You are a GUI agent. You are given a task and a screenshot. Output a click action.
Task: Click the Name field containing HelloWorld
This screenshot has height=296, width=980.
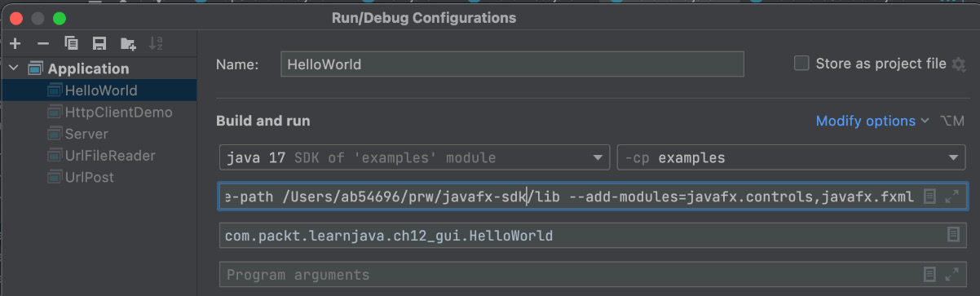[x=512, y=64]
